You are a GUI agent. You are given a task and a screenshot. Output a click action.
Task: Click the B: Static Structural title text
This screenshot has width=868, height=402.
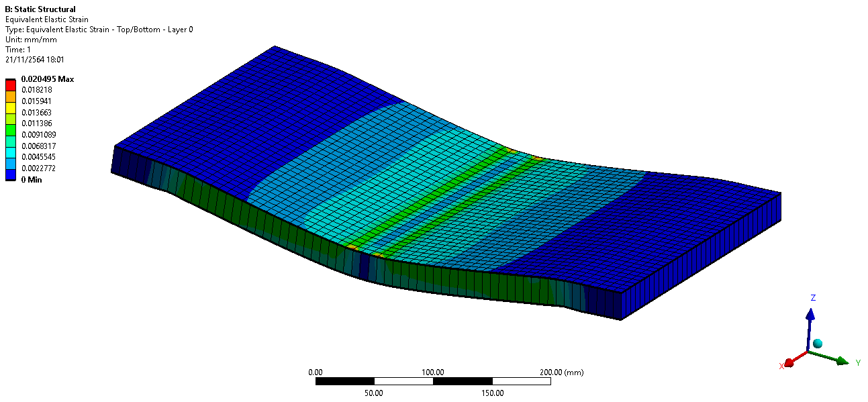tap(40, 9)
